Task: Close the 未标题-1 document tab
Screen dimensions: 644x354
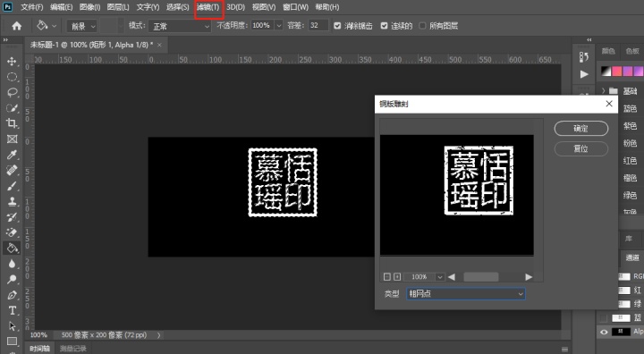Action: [x=159, y=45]
